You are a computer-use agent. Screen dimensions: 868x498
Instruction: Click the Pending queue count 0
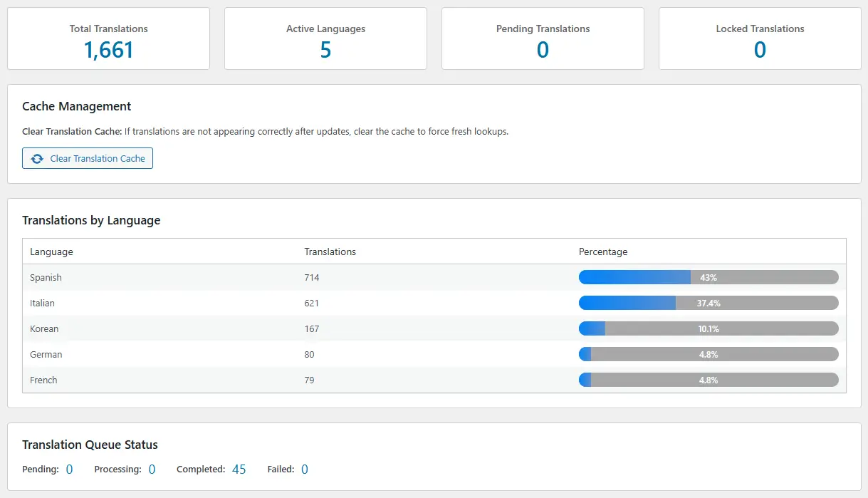pos(69,469)
